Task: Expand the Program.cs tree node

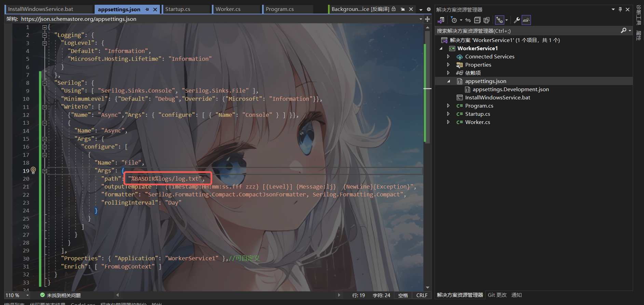Action: tap(448, 106)
